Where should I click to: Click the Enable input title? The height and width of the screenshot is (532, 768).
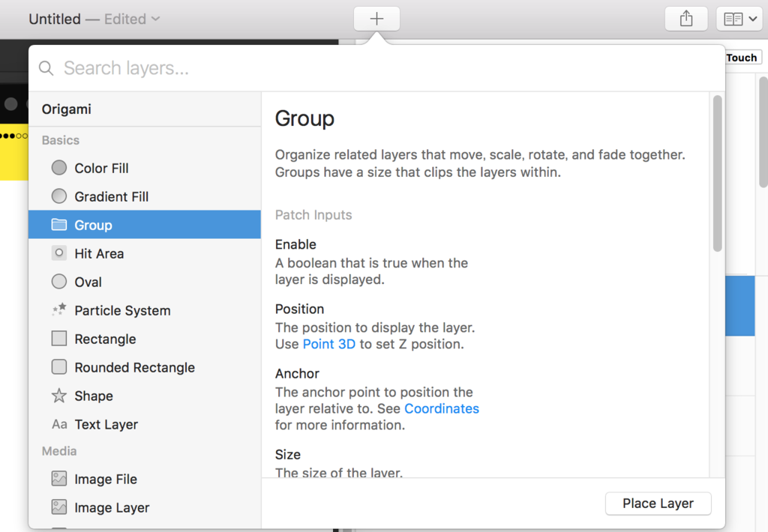click(x=295, y=244)
